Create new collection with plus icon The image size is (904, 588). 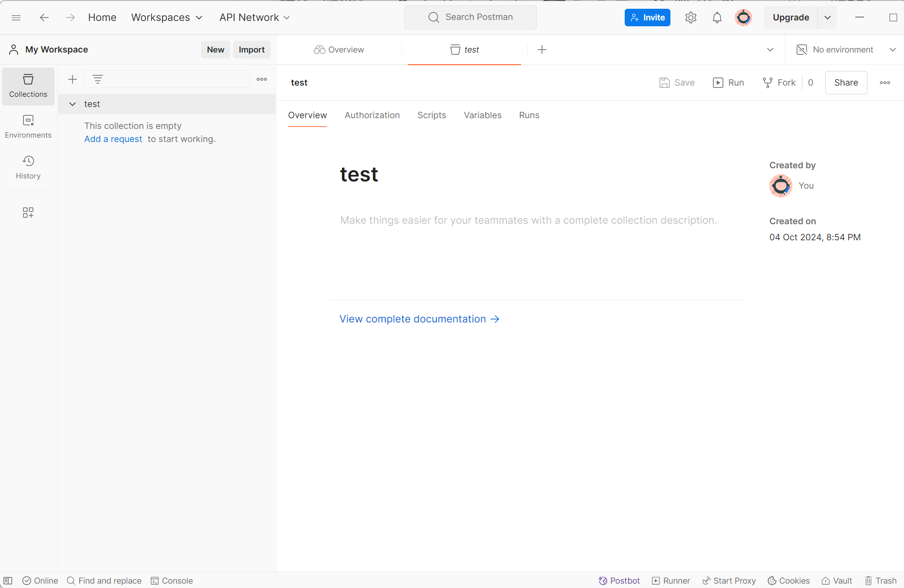[x=72, y=79]
